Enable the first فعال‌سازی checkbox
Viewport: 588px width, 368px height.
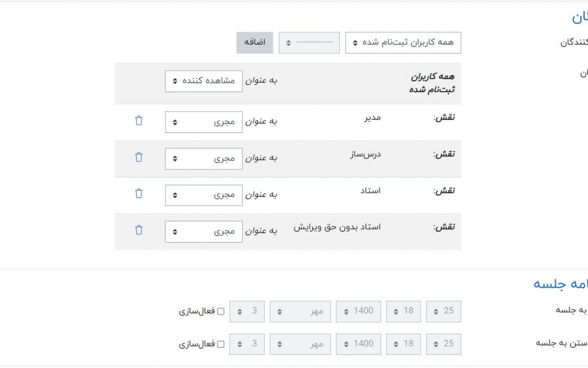[220, 312]
